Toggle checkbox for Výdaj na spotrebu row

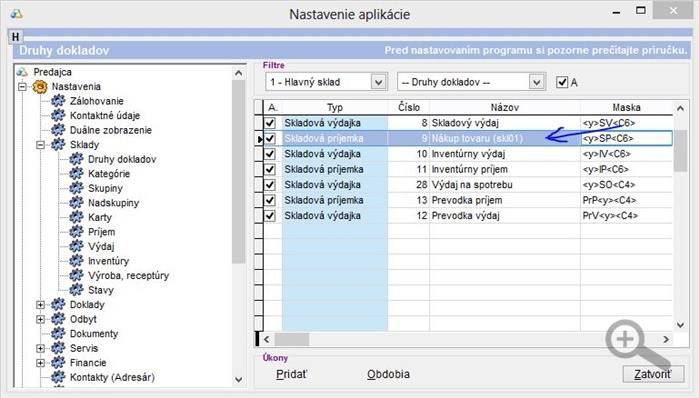pos(270,185)
